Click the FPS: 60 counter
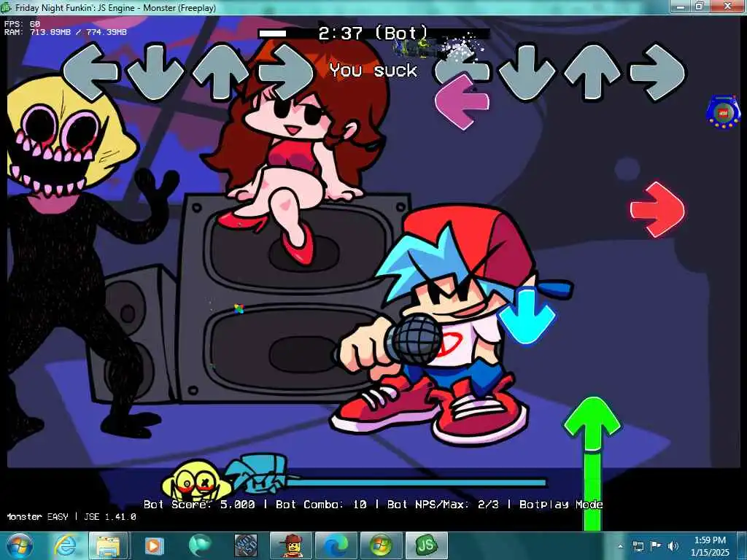The image size is (747, 560). click(23, 24)
